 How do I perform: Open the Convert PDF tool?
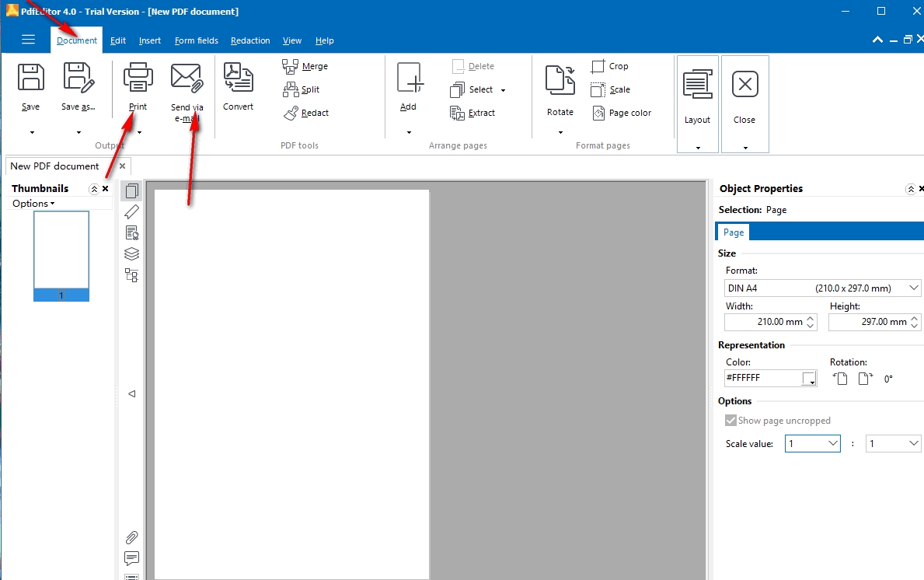point(238,79)
